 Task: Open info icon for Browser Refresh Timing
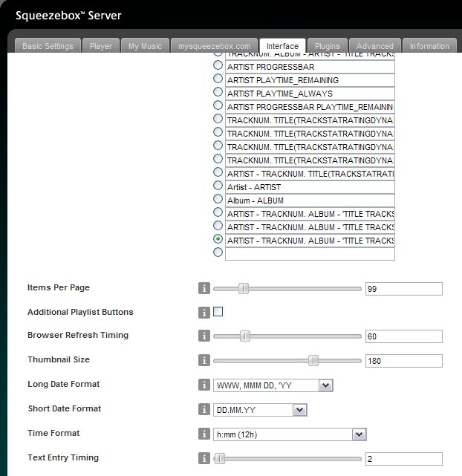pos(204,336)
